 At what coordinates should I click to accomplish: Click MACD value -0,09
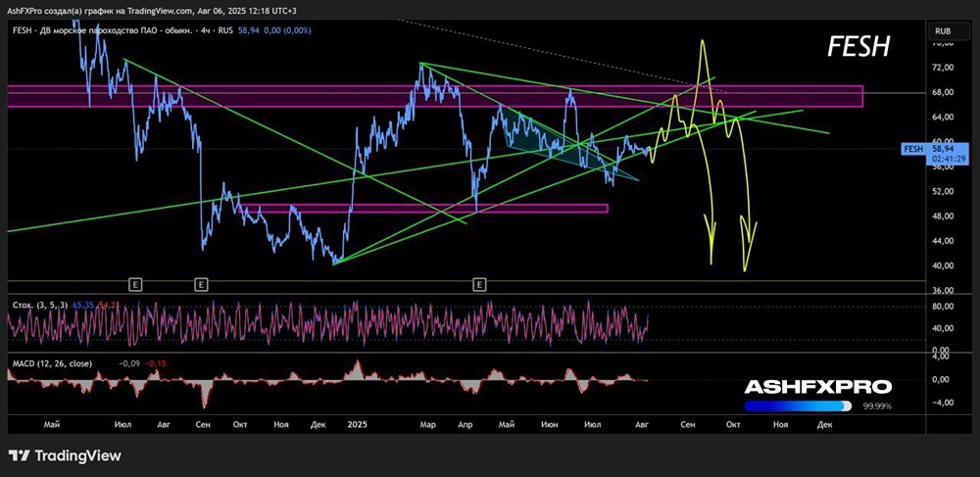coord(129,362)
